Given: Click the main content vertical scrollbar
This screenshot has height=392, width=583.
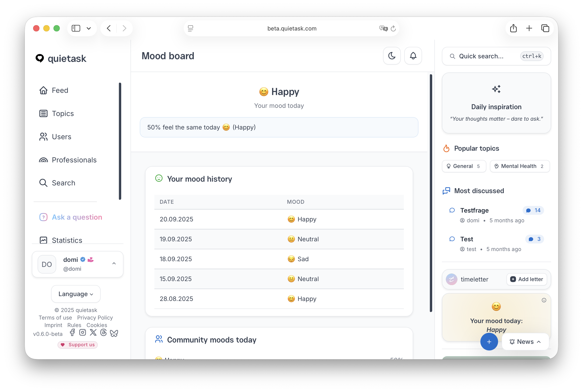Looking at the screenshot, I should click(431, 192).
